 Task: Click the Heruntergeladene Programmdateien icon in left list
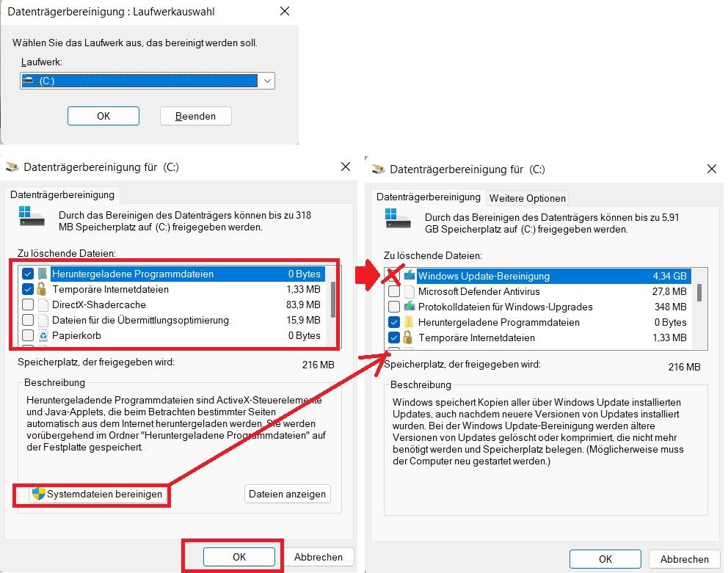43,274
